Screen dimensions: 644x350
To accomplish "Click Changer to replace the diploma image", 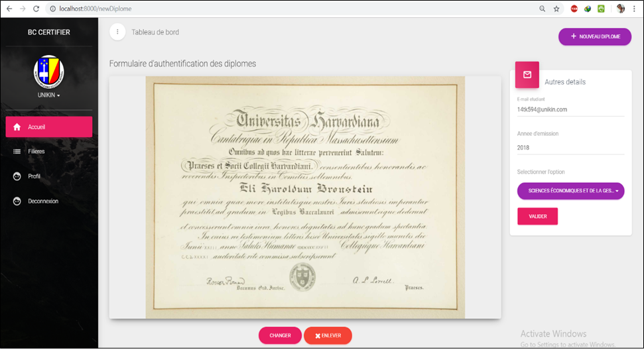I will tap(280, 335).
